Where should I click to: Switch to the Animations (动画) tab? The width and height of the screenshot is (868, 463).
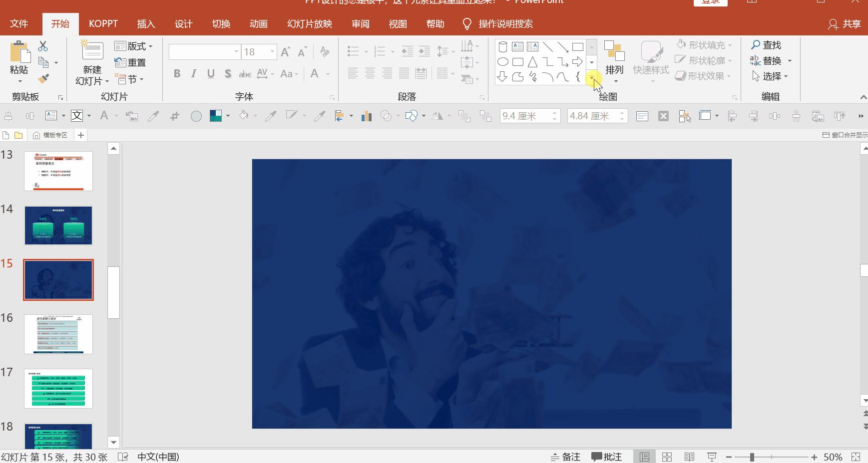click(x=258, y=24)
